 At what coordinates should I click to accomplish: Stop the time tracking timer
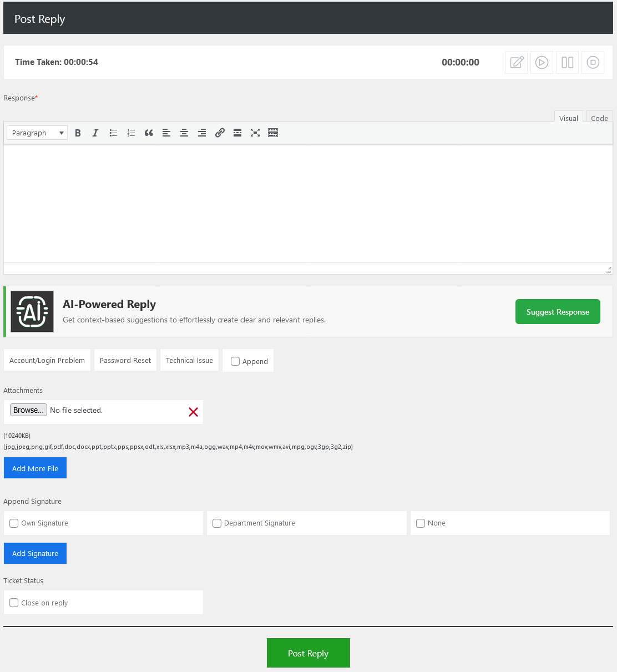pyautogui.click(x=593, y=63)
